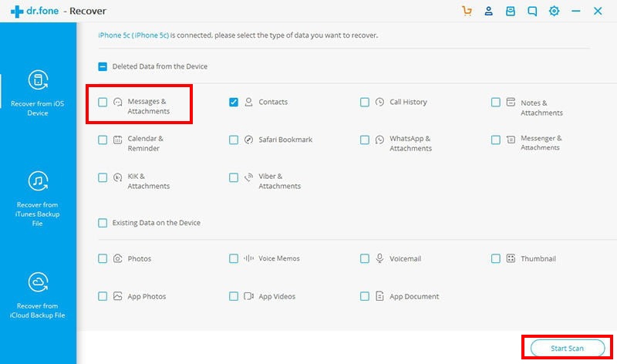Toggle Deleted Data from the Device checkbox

coord(103,66)
